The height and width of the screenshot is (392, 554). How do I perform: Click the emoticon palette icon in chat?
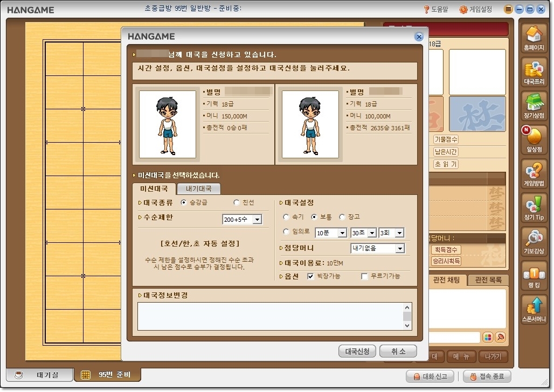pyautogui.click(x=488, y=337)
